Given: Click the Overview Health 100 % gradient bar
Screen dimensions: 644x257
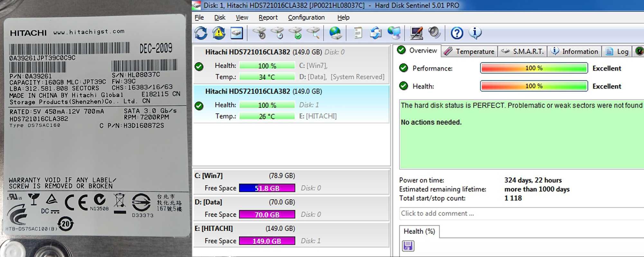Looking at the screenshot, I should pyautogui.click(x=534, y=86).
